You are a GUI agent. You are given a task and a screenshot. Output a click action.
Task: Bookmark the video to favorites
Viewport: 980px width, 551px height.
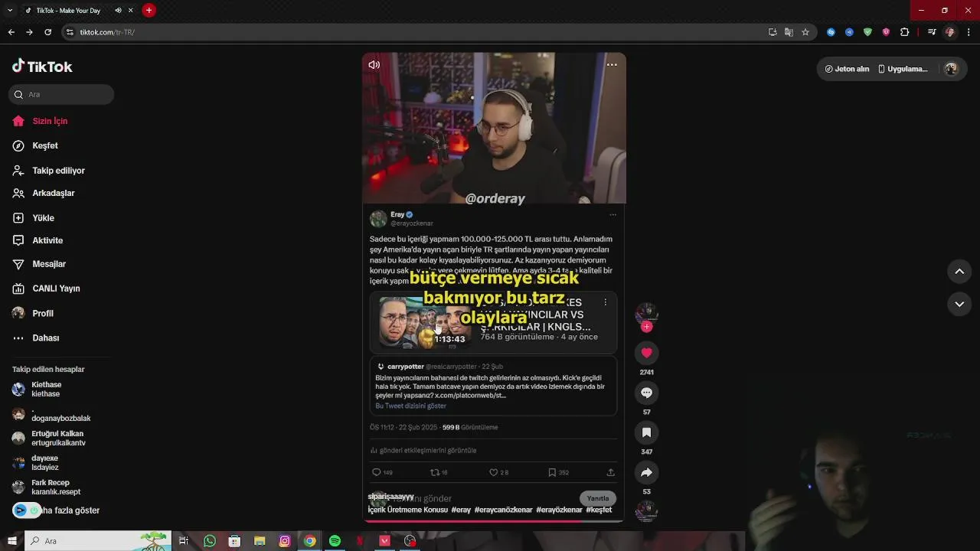[646, 432]
